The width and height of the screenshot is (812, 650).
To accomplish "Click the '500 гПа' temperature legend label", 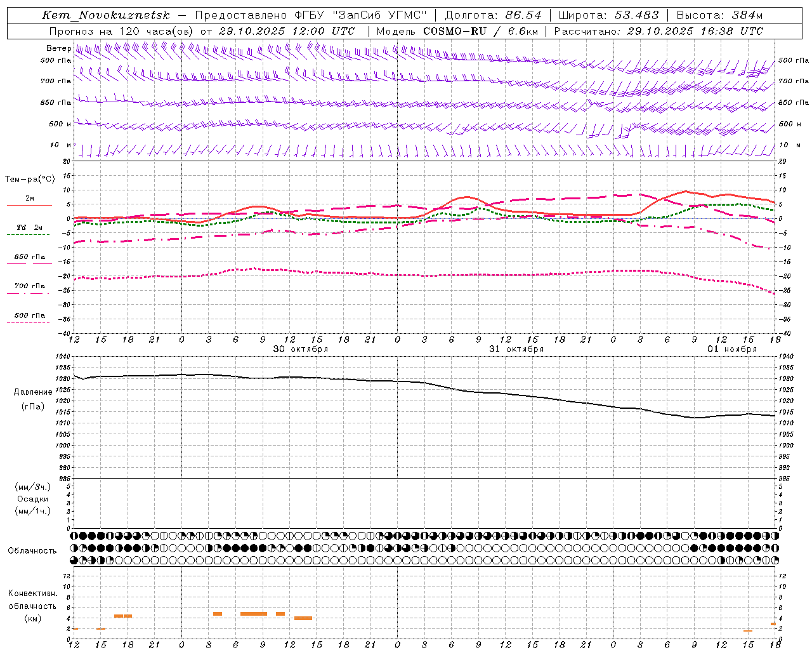I will [x=29, y=315].
